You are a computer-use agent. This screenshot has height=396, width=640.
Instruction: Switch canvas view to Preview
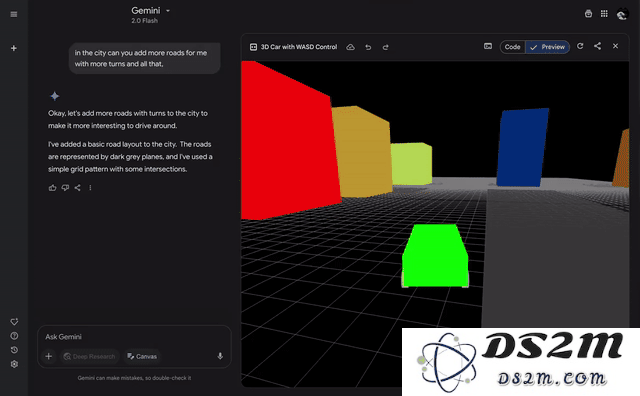[548, 47]
